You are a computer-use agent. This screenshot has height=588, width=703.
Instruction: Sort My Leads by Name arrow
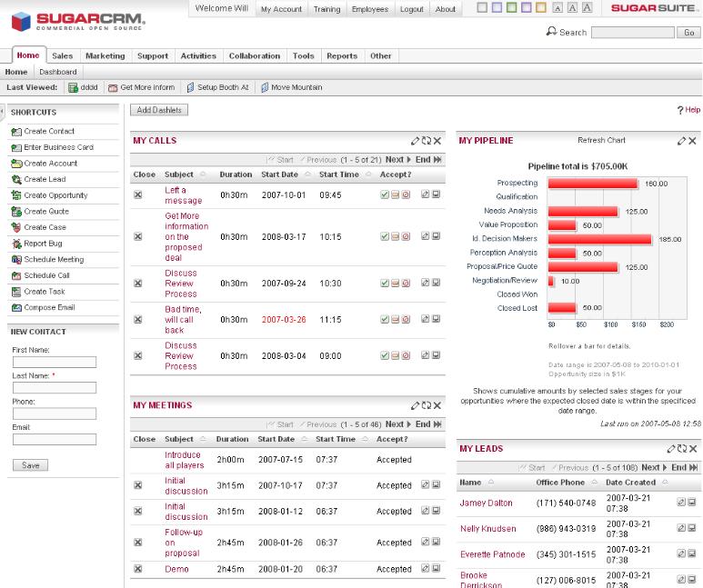coord(490,483)
